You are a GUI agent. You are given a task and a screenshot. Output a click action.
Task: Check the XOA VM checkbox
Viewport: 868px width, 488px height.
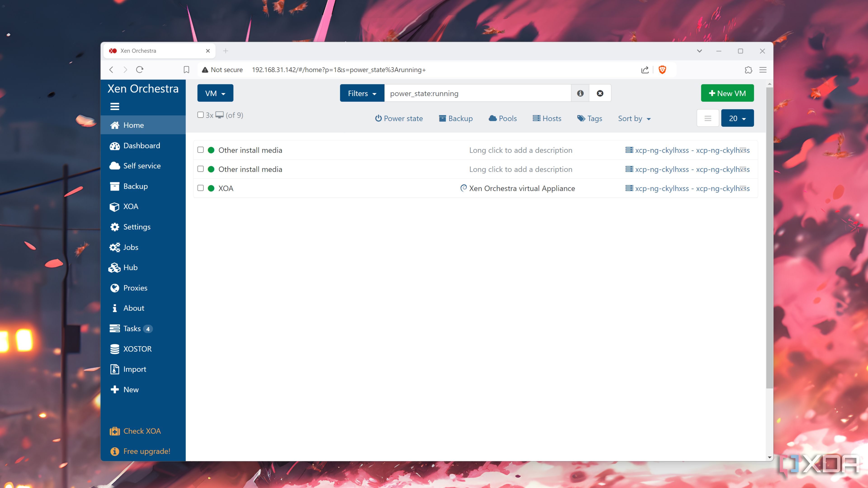[x=200, y=188]
